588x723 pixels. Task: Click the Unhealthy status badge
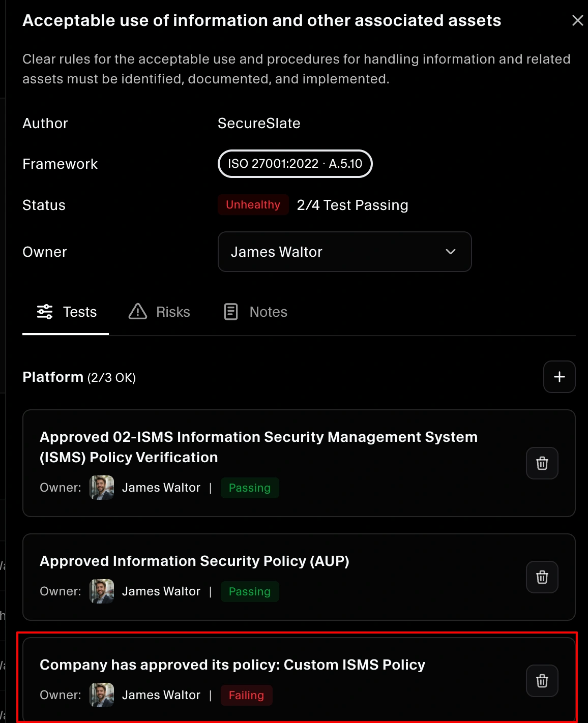[253, 205]
